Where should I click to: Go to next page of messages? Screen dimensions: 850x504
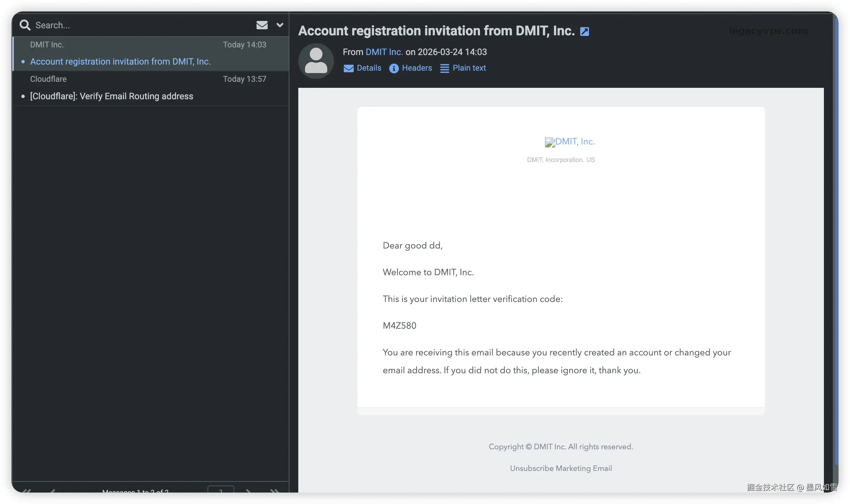(248, 491)
